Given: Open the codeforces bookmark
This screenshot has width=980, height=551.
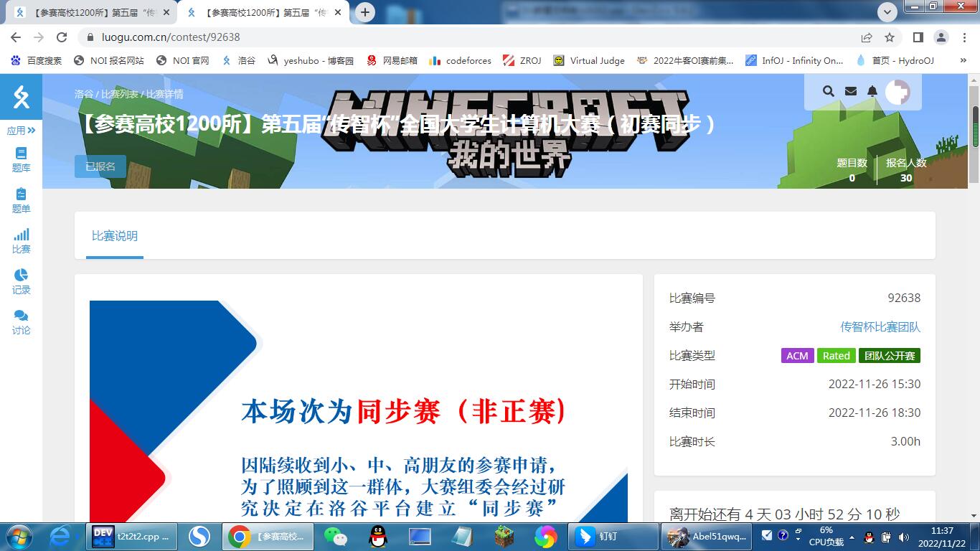Looking at the screenshot, I should click(x=461, y=61).
